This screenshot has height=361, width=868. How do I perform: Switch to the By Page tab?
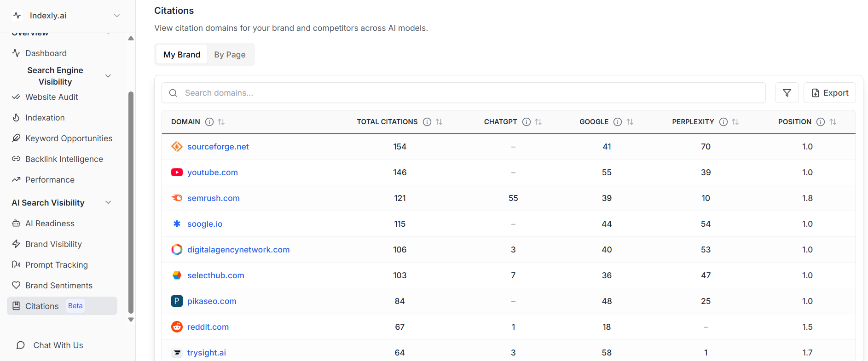(230, 55)
